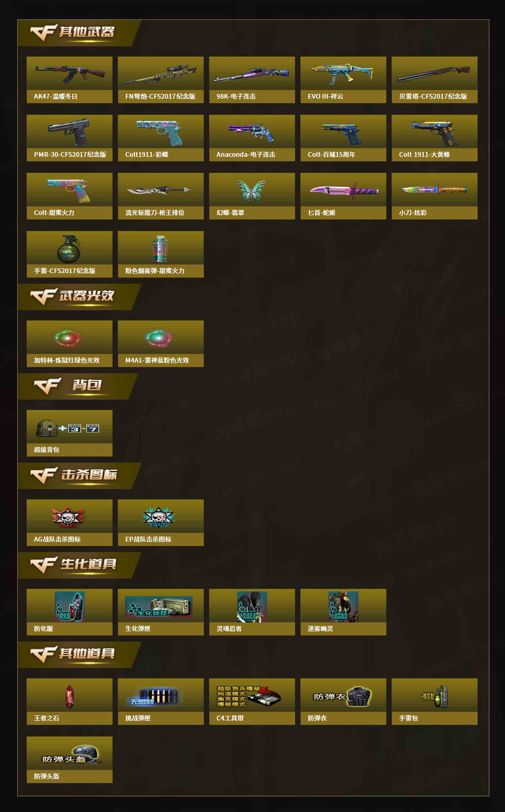Screen dimensions: 505x812
Task: Choose the 灵魂忍者 character card
Action: coord(252,612)
